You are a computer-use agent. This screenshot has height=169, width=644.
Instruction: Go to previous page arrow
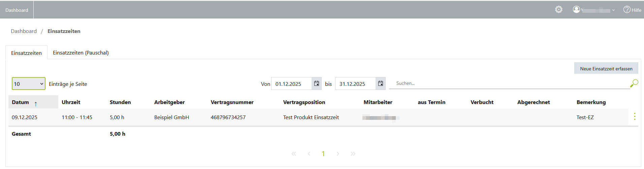(x=309, y=154)
